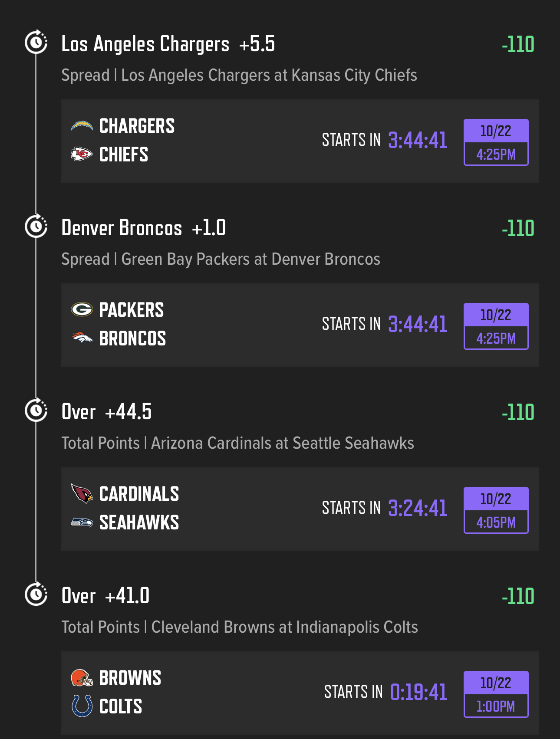Image resolution: width=560 pixels, height=739 pixels.
Task: Click pending clock icon beside Over +41.0
Action: (x=36, y=594)
